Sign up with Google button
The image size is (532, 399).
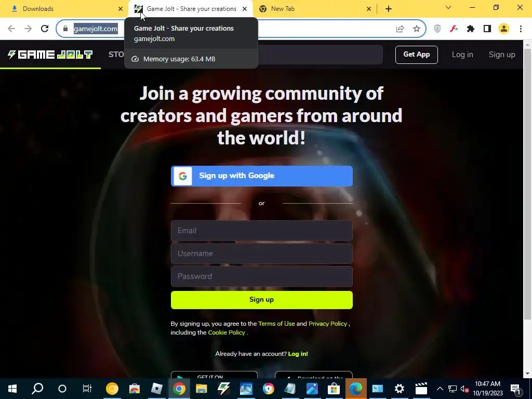point(262,176)
